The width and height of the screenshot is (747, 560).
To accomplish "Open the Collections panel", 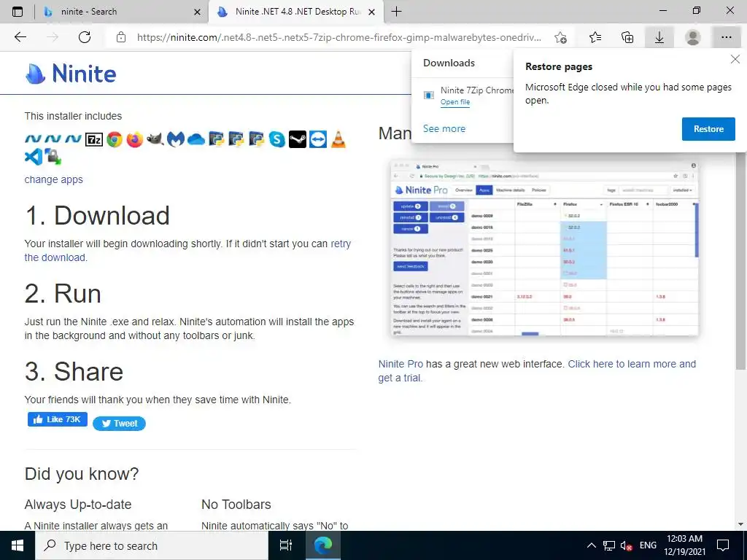I will click(x=627, y=37).
